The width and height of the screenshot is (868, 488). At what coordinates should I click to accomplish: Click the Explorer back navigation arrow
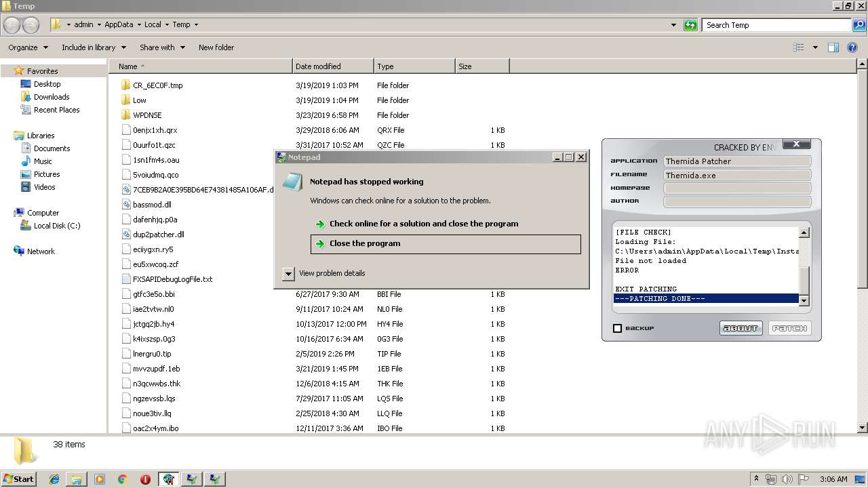pos(12,25)
